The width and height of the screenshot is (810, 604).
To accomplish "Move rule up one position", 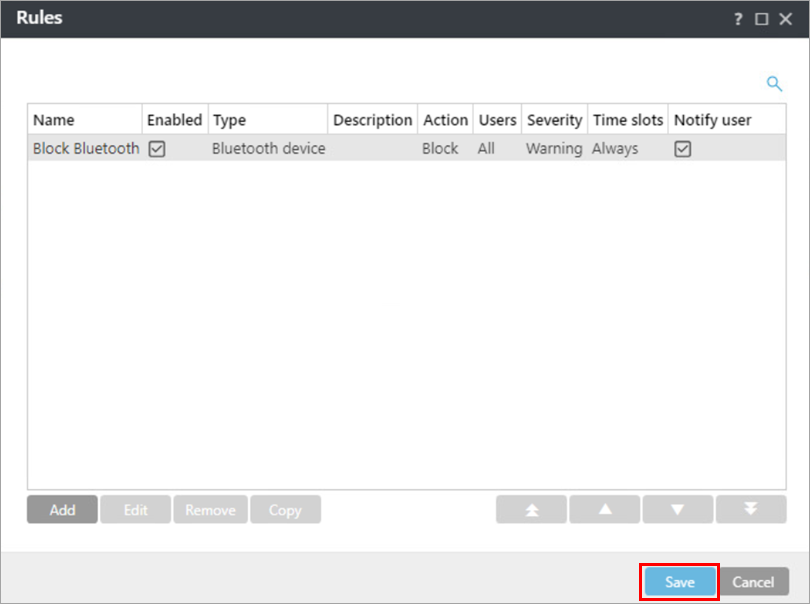I will 605,510.
